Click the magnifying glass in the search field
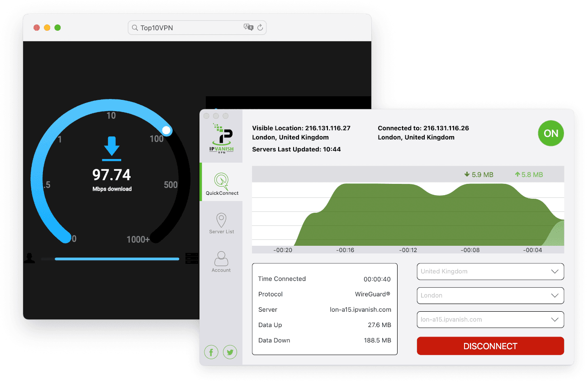 pos(135,28)
